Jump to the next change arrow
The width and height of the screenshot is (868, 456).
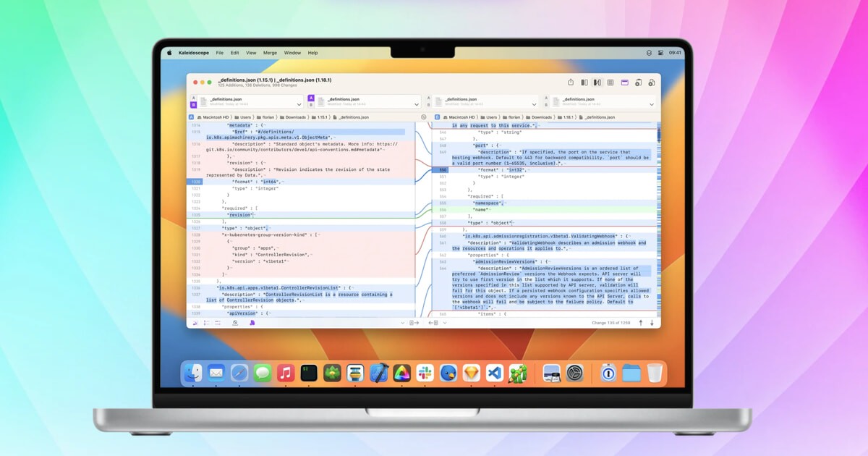click(652, 323)
